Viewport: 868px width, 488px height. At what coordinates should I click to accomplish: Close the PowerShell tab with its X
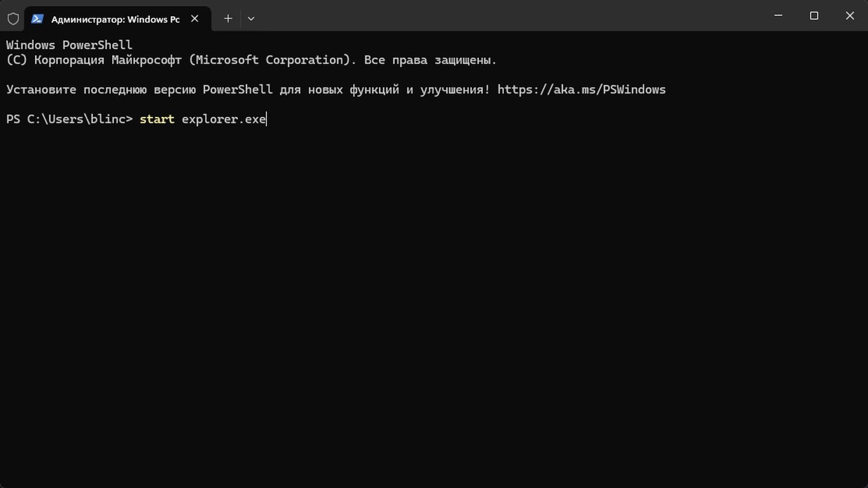click(195, 19)
